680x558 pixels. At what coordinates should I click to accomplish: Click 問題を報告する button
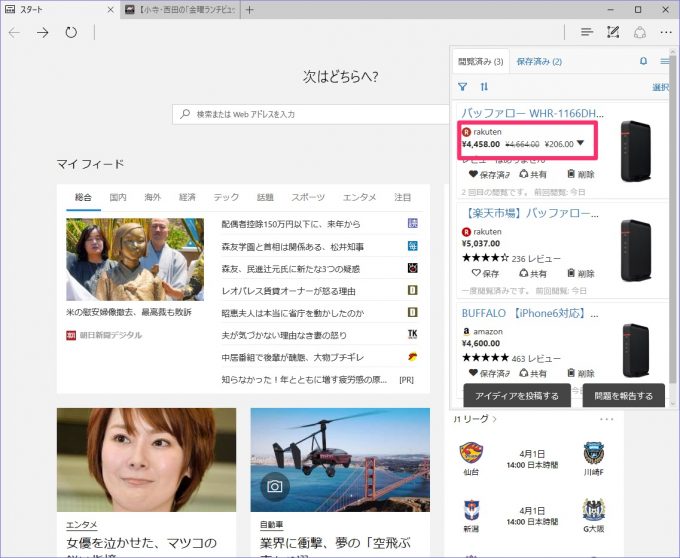624,395
